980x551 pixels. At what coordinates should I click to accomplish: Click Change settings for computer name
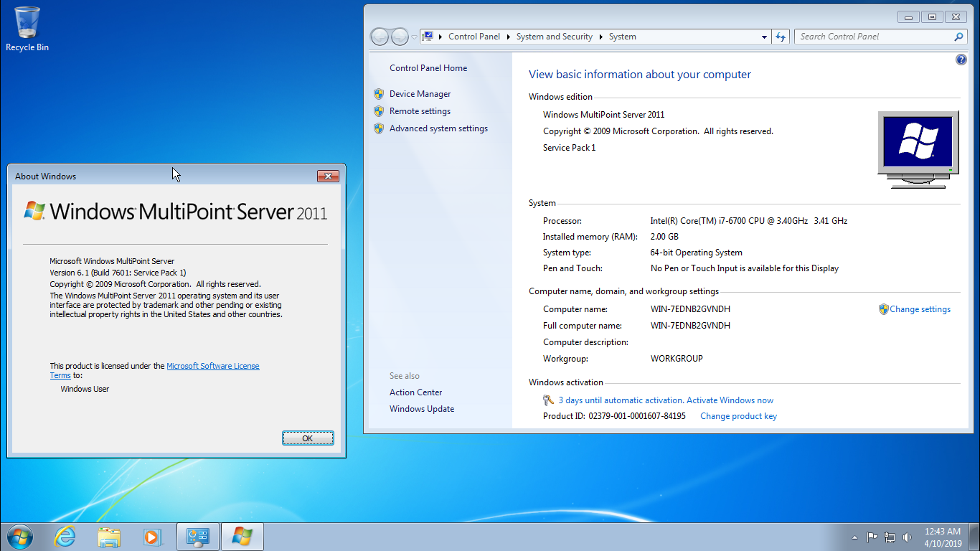tap(920, 309)
